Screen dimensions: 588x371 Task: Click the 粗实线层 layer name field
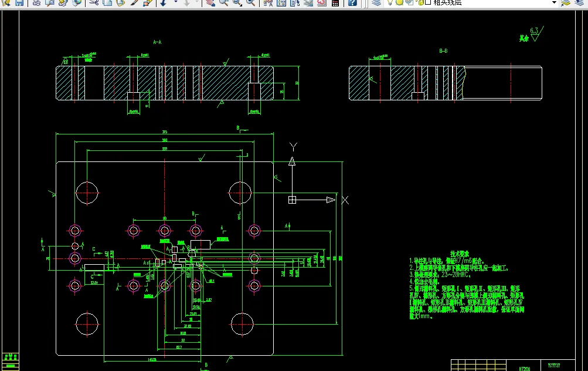pos(447,2)
